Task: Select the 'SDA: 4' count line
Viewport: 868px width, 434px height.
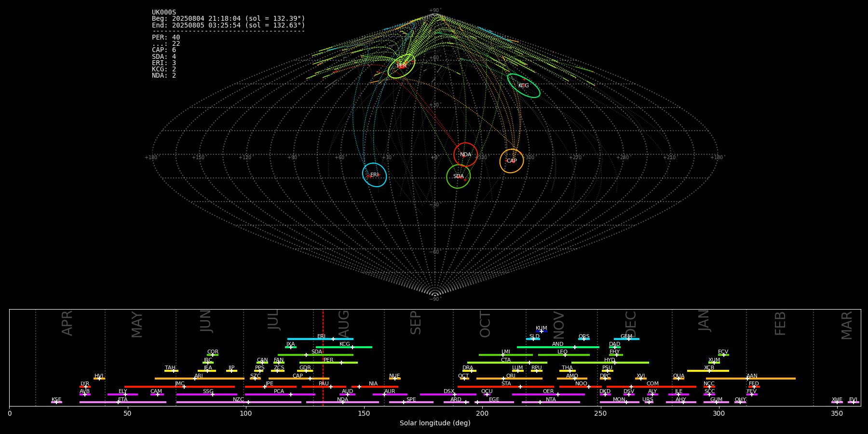Action: click(164, 56)
